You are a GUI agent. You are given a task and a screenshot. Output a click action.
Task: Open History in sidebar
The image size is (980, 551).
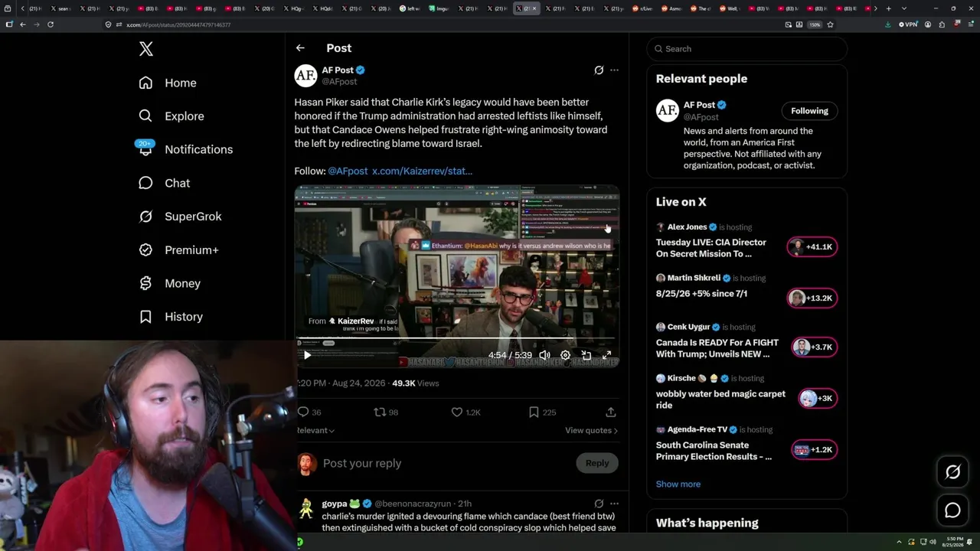click(171, 317)
